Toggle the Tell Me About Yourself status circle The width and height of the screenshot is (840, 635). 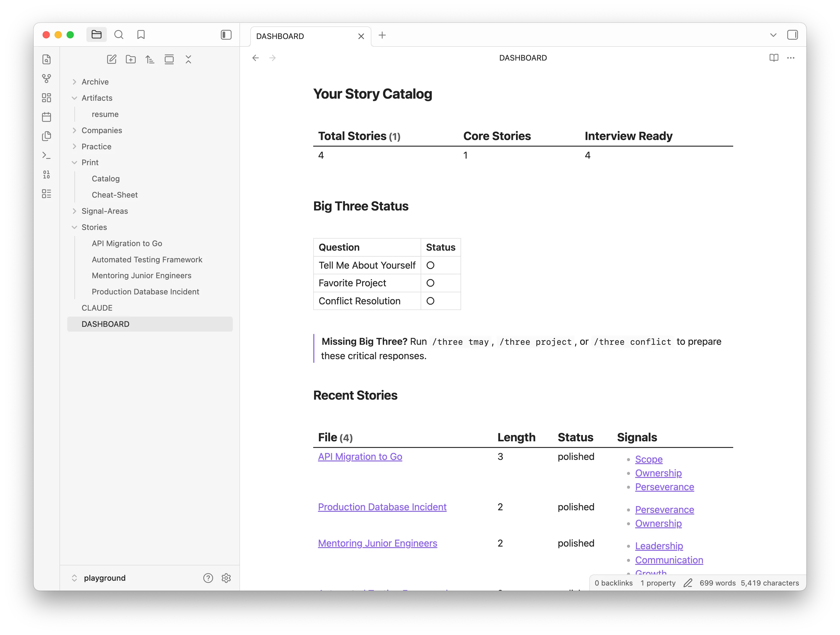tap(430, 265)
